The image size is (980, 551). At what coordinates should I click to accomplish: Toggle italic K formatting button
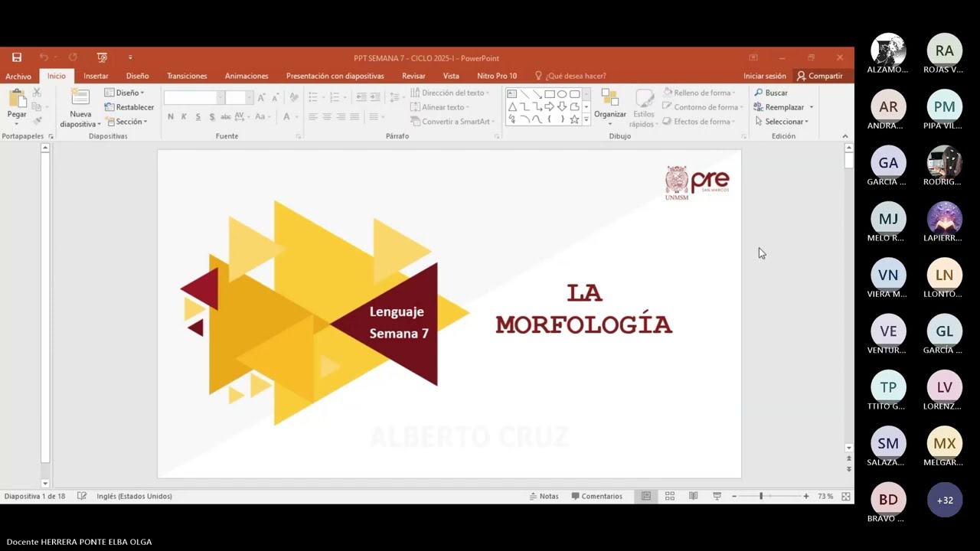tap(184, 117)
